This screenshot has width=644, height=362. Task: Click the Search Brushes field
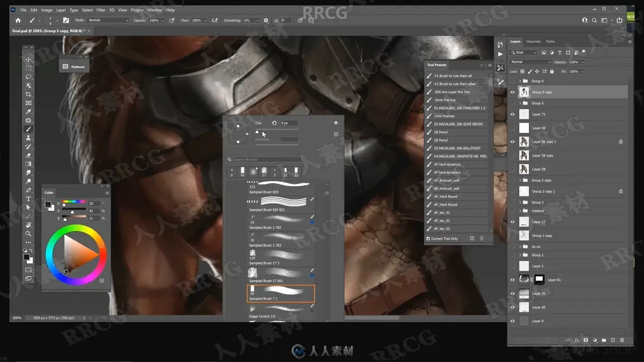267,159
